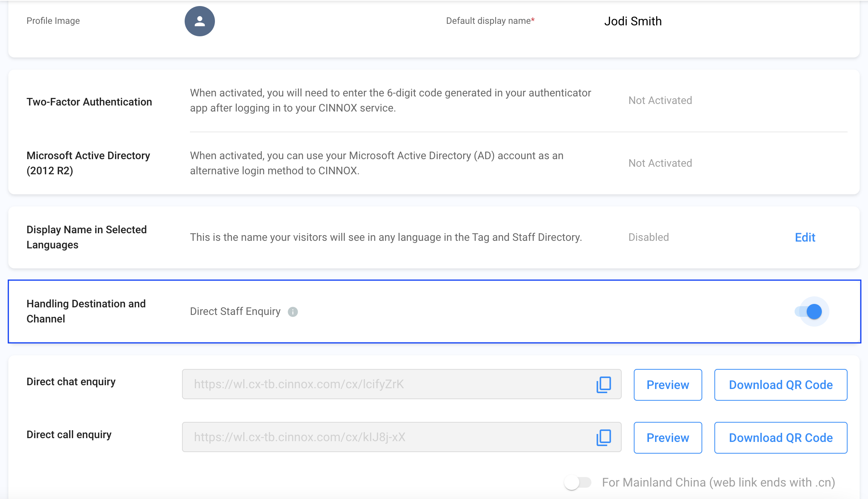Click the direct call enquiry URL field
Viewport: 868px width, 499px height.
[x=386, y=437]
